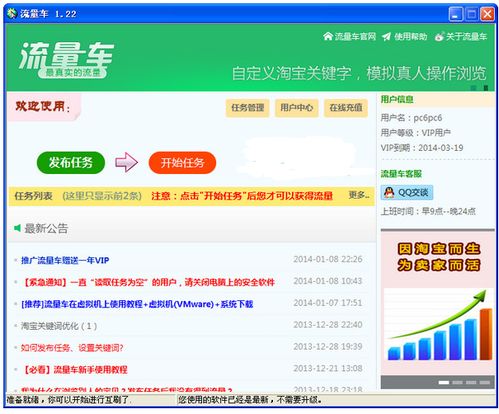Click the app icon in title bar
The height and width of the screenshot is (414, 499).
pos(12,14)
